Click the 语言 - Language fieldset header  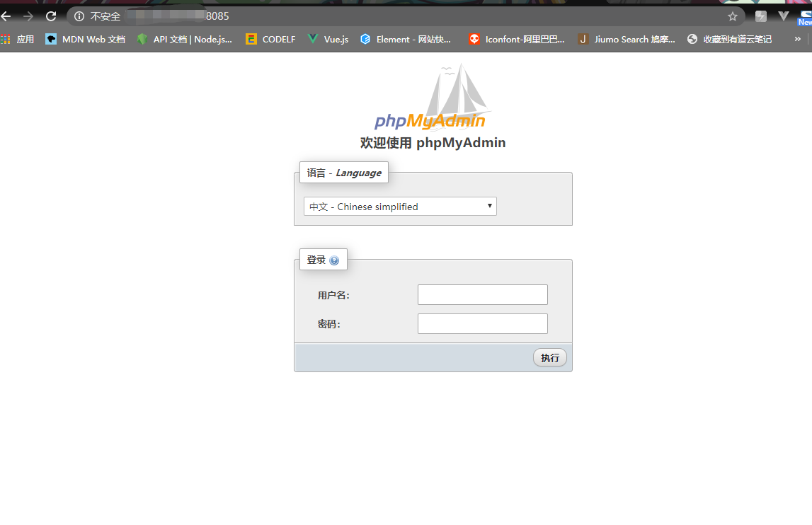344,172
